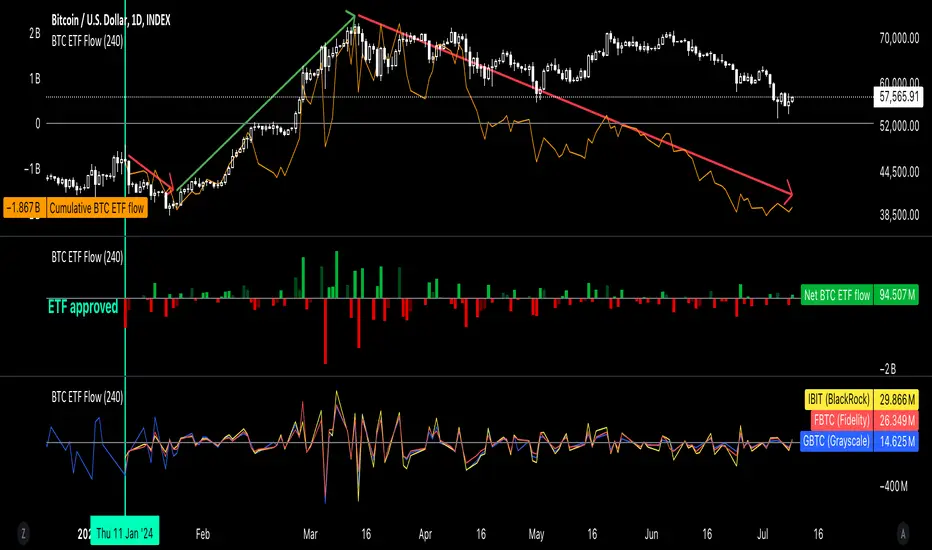Click the Thu 11 Jan '24 date marker

[x=125, y=531]
